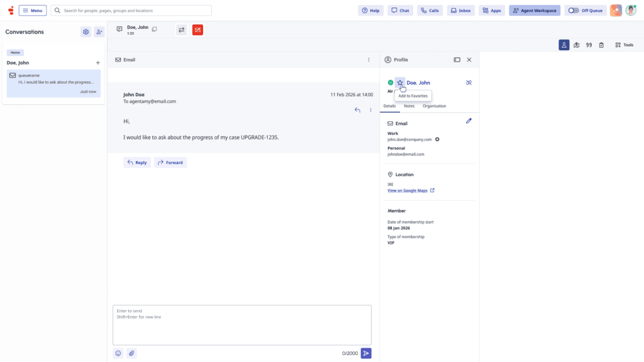Click the primary marker beside work email
This screenshot has height=362, width=644.
[x=438, y=139]
